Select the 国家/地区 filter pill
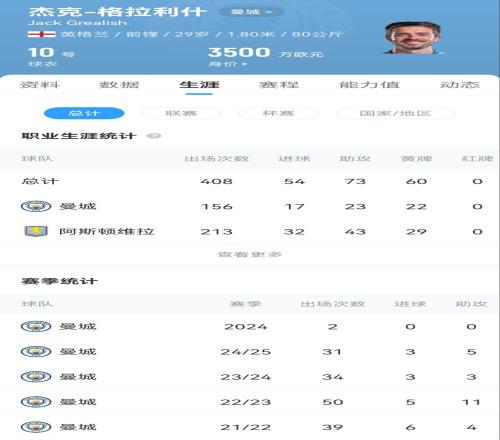 pos(395,113)
